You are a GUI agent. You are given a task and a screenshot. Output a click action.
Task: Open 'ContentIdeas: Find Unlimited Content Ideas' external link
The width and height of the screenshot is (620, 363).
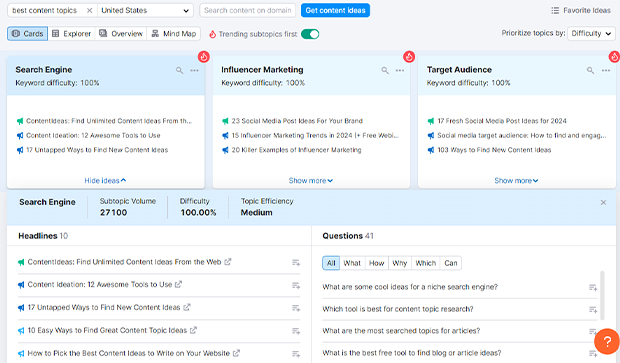click(x=228, y=262)
